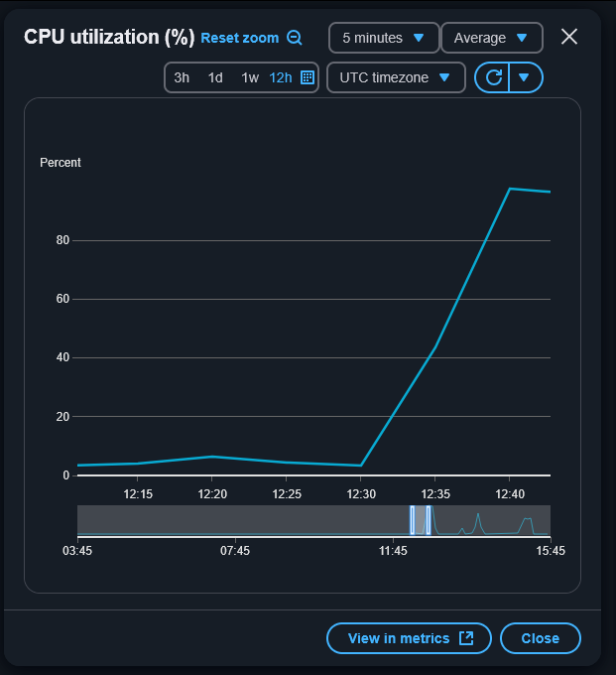Click the right handle of zoom selection
Viewport: 616px width, 675px height.
429,520
